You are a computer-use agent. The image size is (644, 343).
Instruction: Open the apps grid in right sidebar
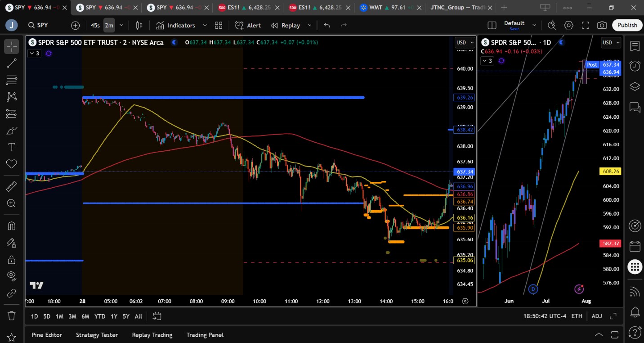point(635,267)
